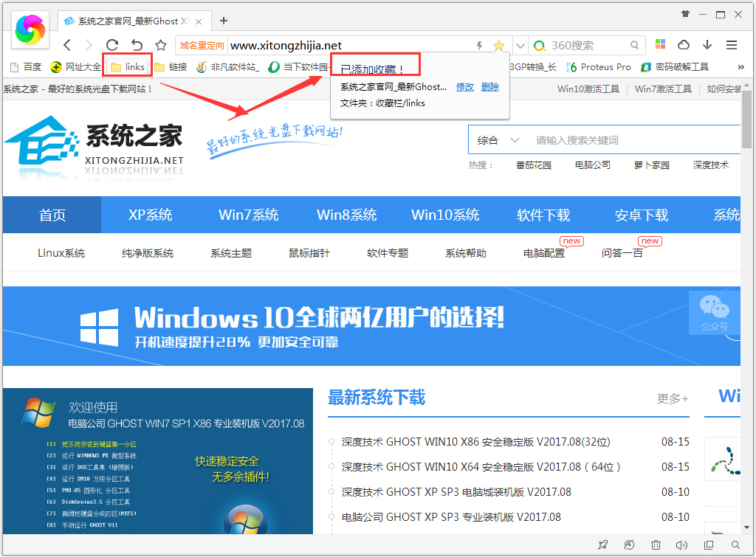Image resolution: width=756 pixels, height=557 pixels.
Task: Open the 综合 search category dropdown
Action: pyautogui.click(x=498, y=140)
